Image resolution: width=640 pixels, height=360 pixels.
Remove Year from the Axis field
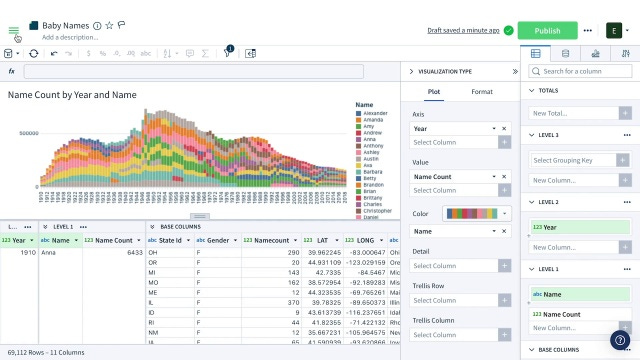point(504,129)
